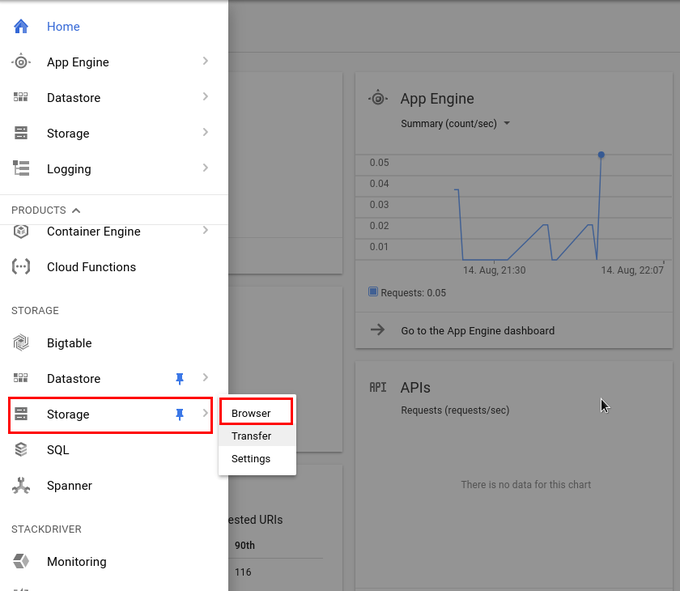Unpin Storage using its blue pin
680x591 pixels.
(180, 415)
